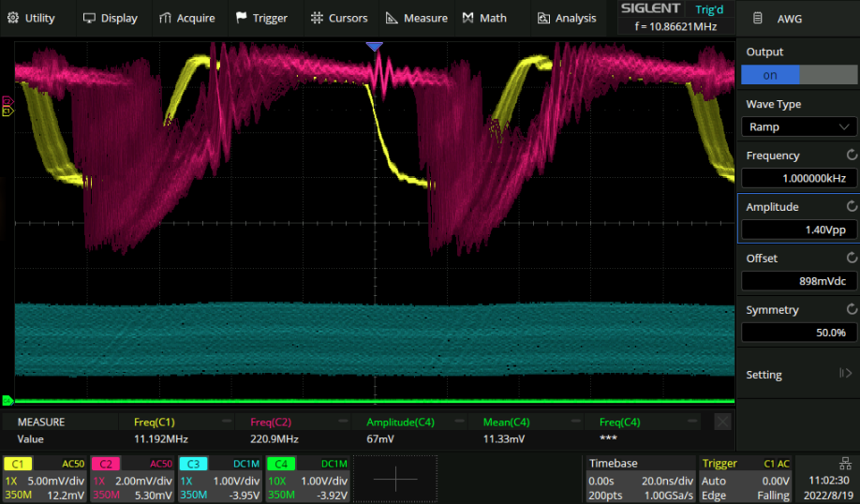
Task: Click the Offset reset circular arrow
Action: [851, 258]
